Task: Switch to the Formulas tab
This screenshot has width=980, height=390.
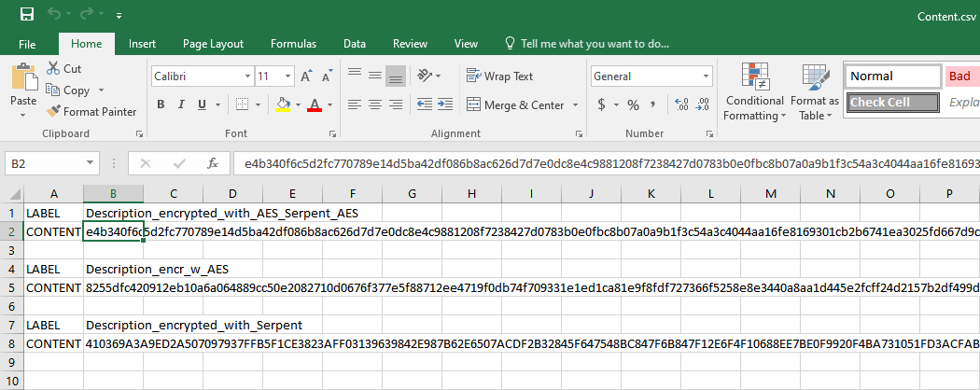Action: point(293,44)
